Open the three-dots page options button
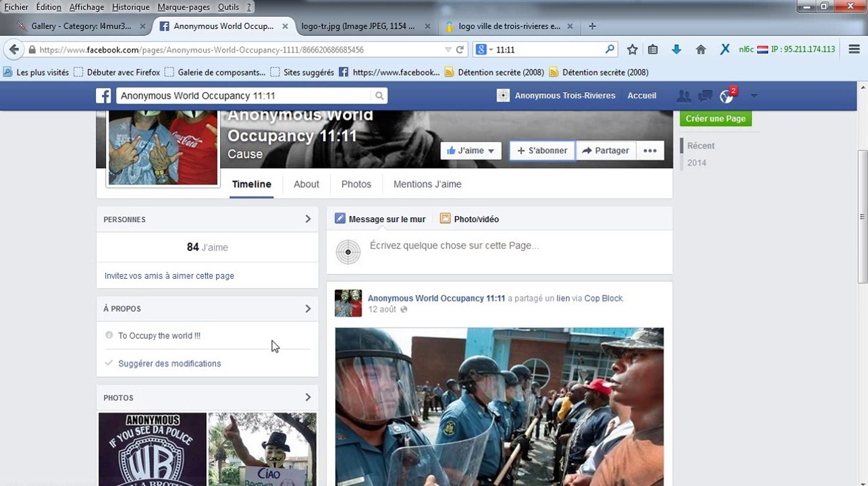Image resolution: width=868 pixels, height=486 pixels. [650, 151]
